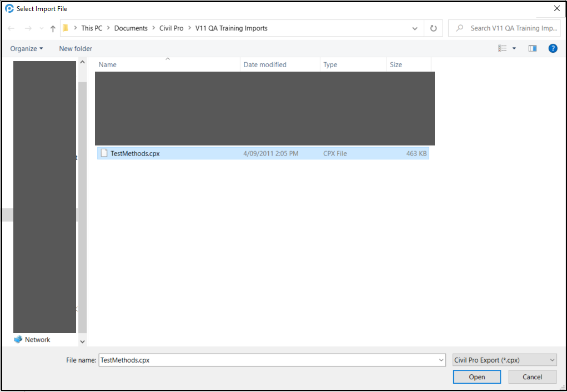Open the Organize menu
The width and height of the screenshot is (567, 392).
click(x=26, y=48)
